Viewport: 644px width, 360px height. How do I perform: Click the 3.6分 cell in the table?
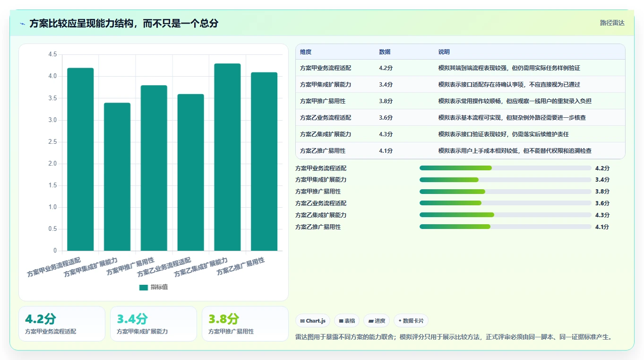point(386,118)
